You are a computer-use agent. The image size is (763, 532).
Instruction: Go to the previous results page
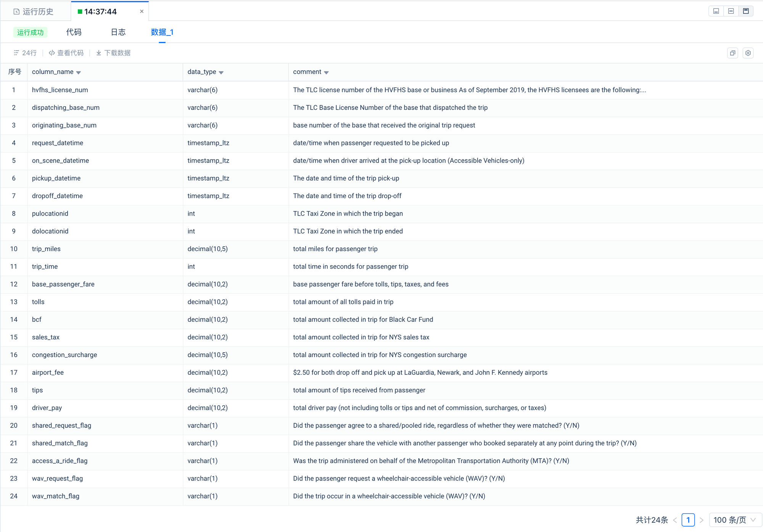point(675,520)
